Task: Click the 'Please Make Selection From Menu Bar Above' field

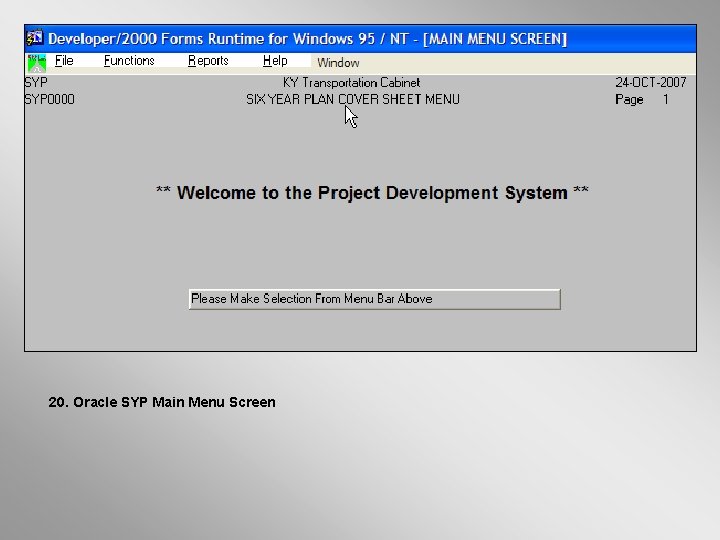Action: point(375,299)
